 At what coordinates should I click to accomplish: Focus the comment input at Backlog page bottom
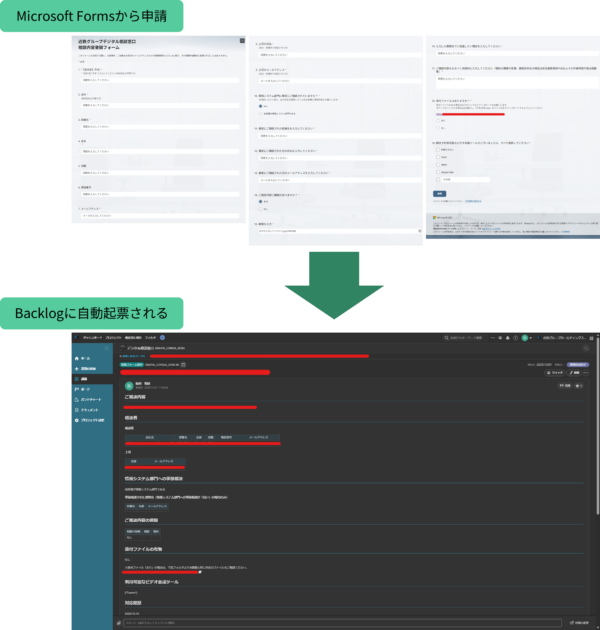[x=342, y=623]
